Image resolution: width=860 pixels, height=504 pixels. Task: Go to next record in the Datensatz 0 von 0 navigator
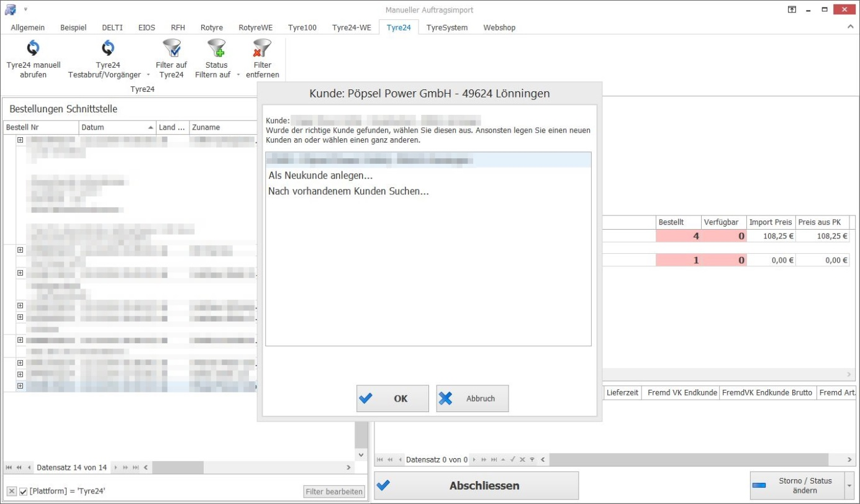click(474, 460)
